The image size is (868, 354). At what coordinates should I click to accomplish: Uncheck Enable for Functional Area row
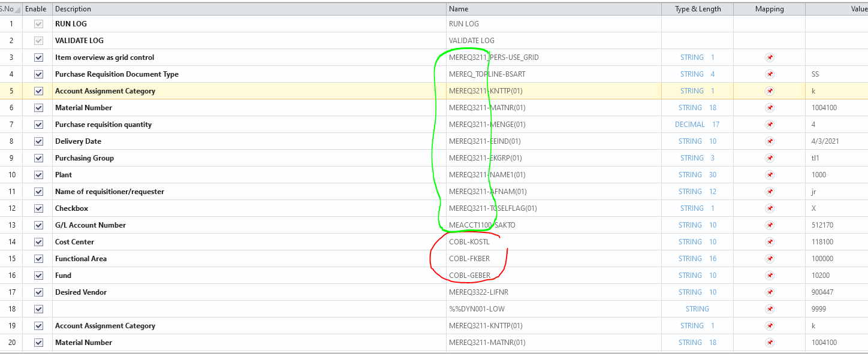[39, 259]
